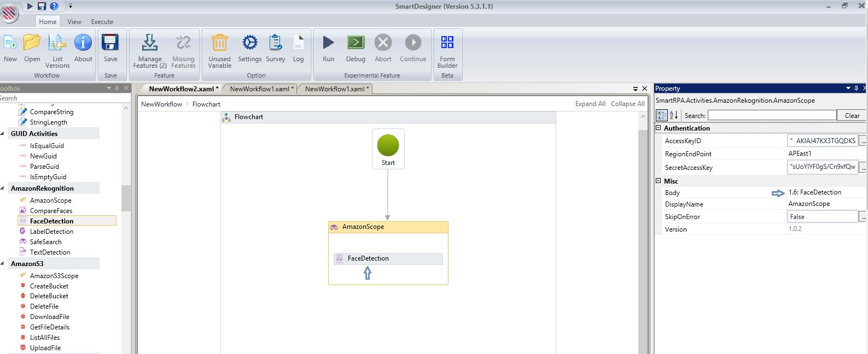Click the property Search input field
The width and height of the screenshot is (868, 354).
771,115
